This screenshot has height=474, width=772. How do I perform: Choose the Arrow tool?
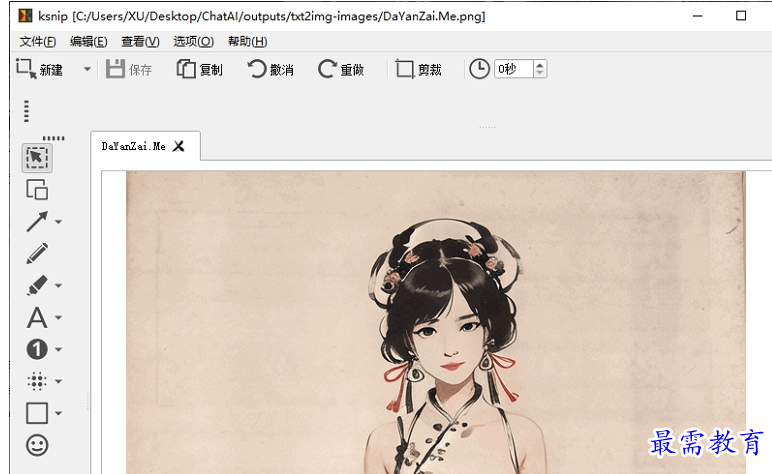37,221
